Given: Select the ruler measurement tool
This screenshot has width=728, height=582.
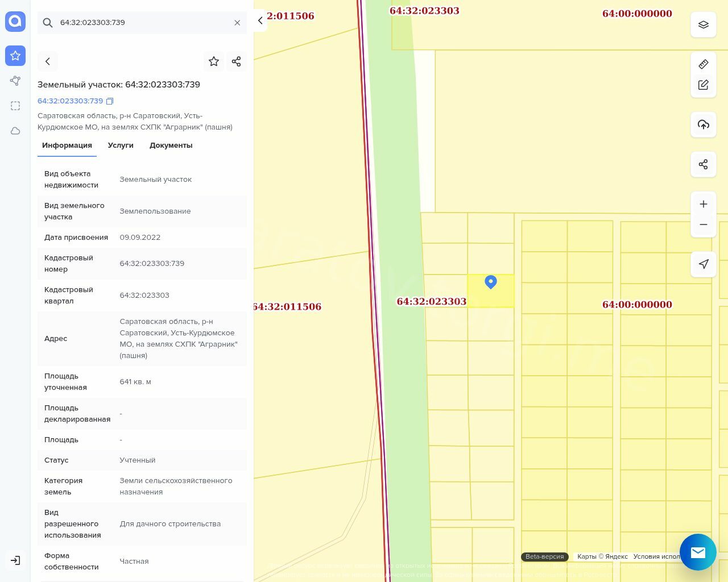Looking at the screenshot, I should click(703, 64).
